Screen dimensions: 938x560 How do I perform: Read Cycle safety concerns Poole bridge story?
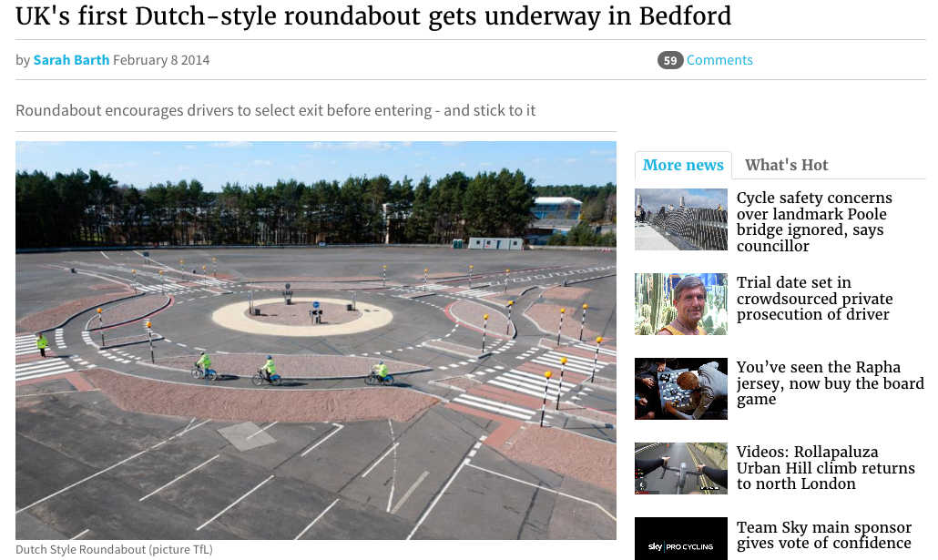(814, 222)
